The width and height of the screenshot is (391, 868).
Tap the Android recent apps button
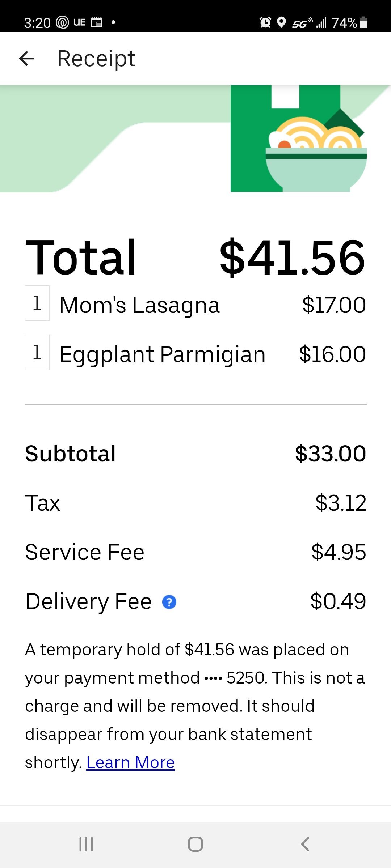click(x=86, y=844)
